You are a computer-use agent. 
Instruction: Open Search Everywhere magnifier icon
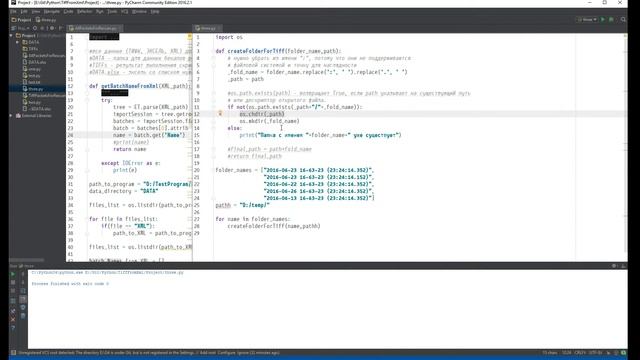[623, 20]
